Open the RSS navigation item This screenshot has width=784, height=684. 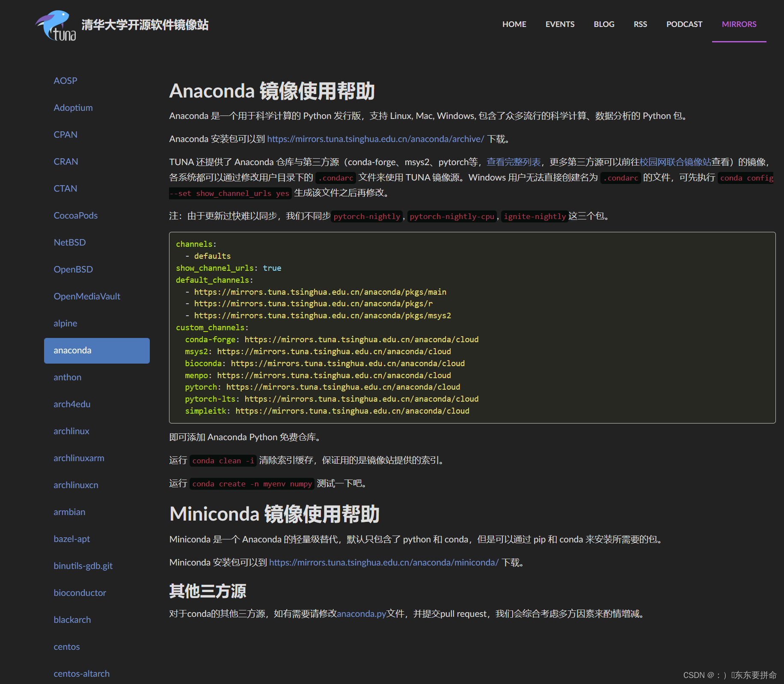coord(640,24)
